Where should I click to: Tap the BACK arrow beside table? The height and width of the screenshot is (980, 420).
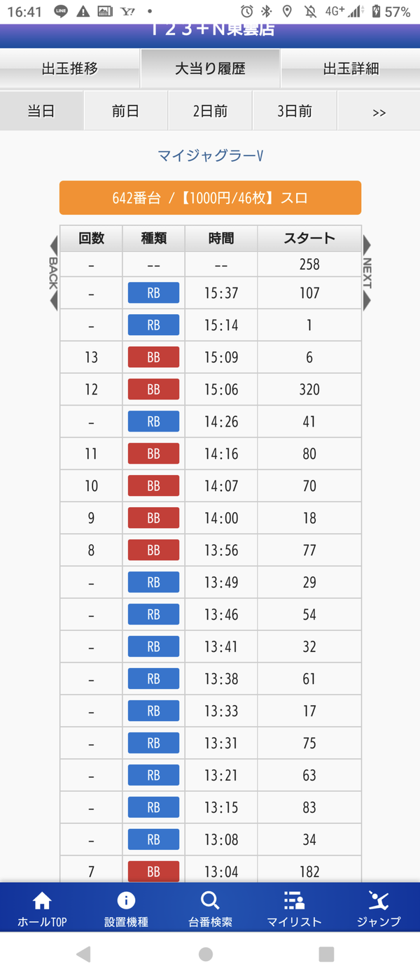(53, 273)
